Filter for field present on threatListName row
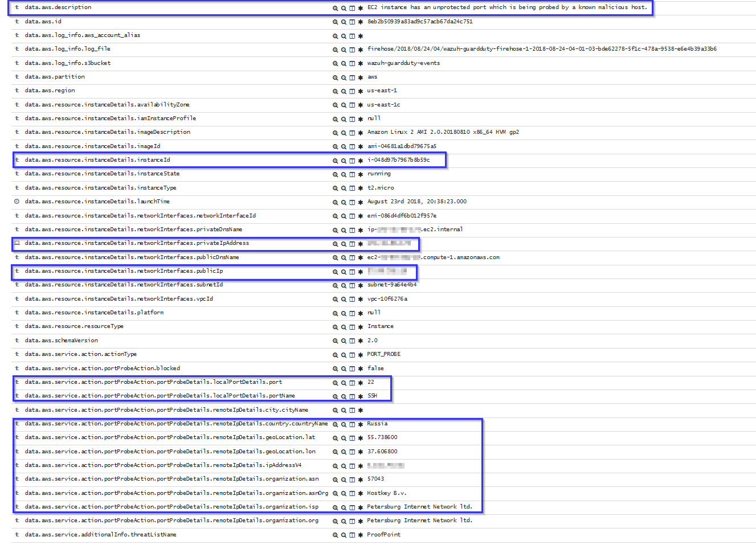Viewport: 756px width, 545px height. coord(360,535)
